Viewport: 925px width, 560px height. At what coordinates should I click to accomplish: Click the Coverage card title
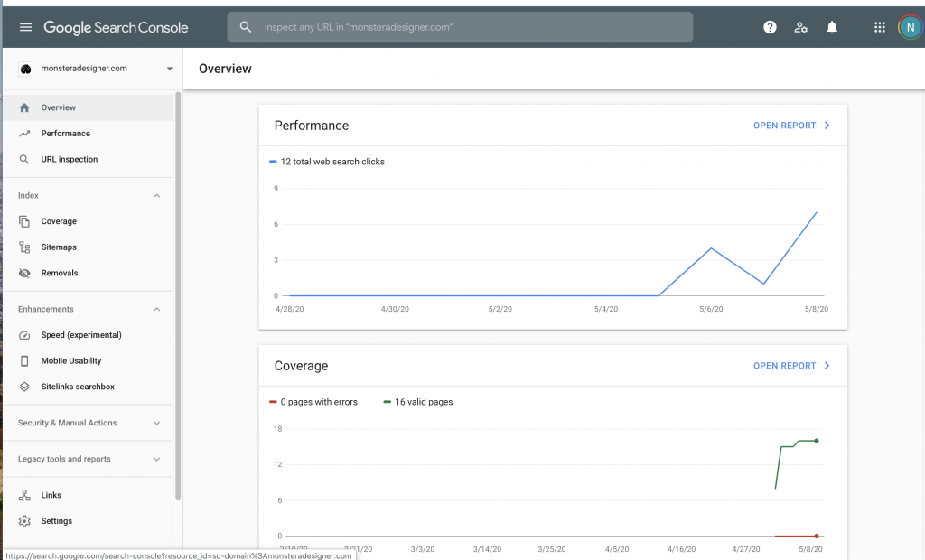(301, 366)
